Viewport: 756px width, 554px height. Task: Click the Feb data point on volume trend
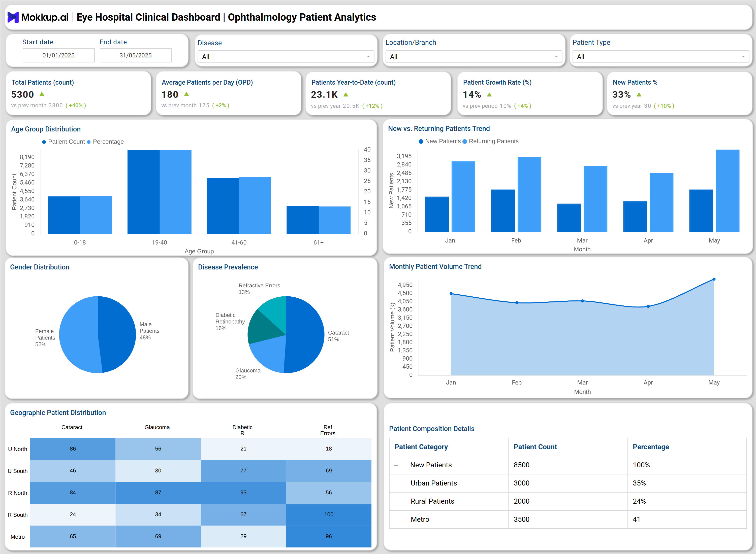point(517,303)
